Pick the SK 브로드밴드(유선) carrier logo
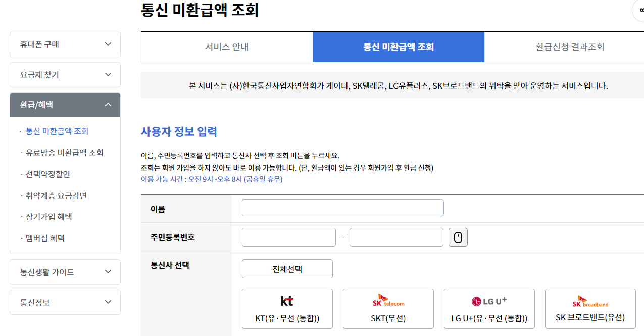 pos(590,308)
